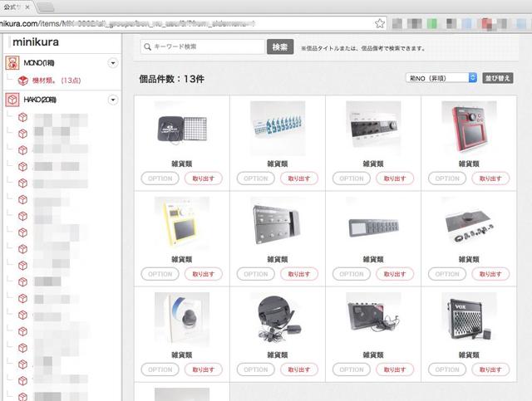Click OPTION under the white boxed knob controller
Viewport: 532px width, 401px height.
click(x=160, y=369)
